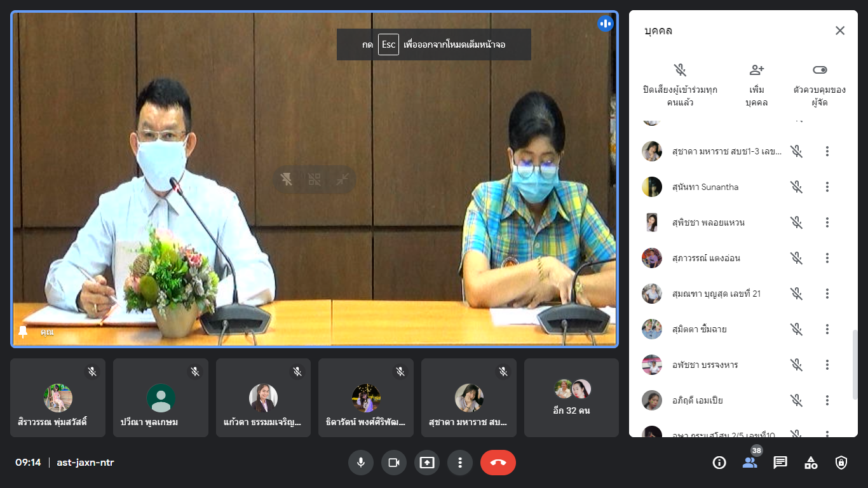
Task: Click the meeting code ast-jaxn-ntr
Action: coord(85,463)
